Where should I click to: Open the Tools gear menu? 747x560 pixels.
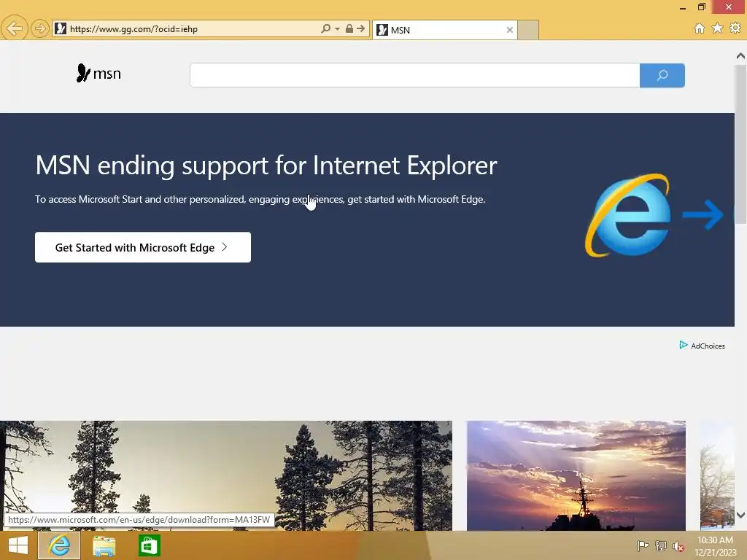(x=735, y=28)
